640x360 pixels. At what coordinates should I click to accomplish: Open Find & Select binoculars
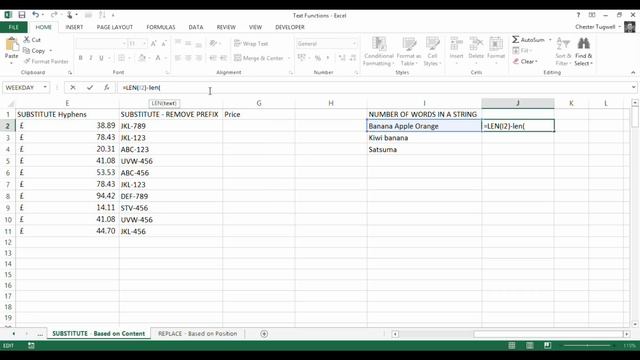583,51
